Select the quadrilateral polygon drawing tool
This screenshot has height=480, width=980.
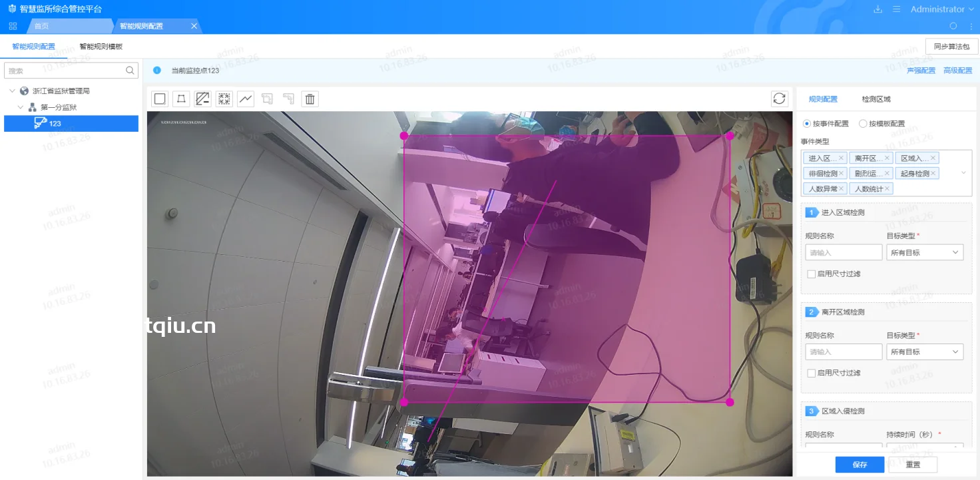click(x=181, y=99)
